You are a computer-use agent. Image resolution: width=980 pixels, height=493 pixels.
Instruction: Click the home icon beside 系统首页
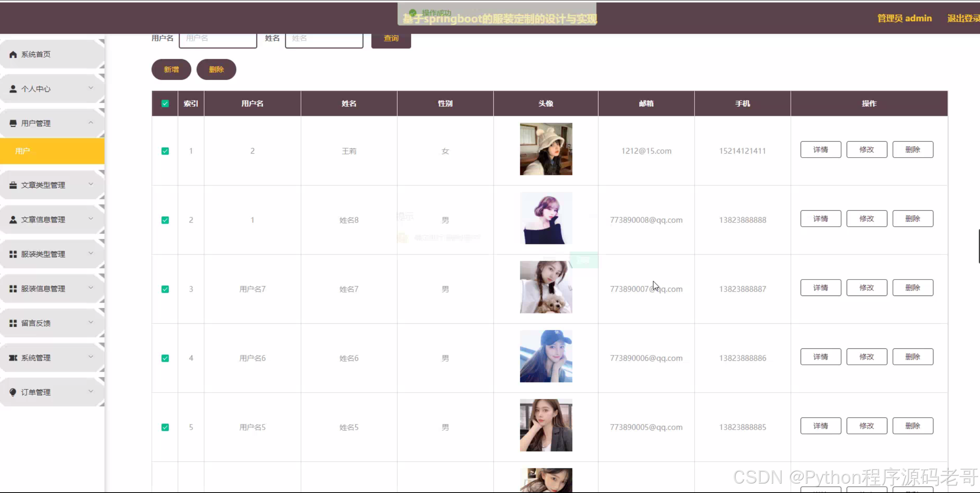coord(13,54)
